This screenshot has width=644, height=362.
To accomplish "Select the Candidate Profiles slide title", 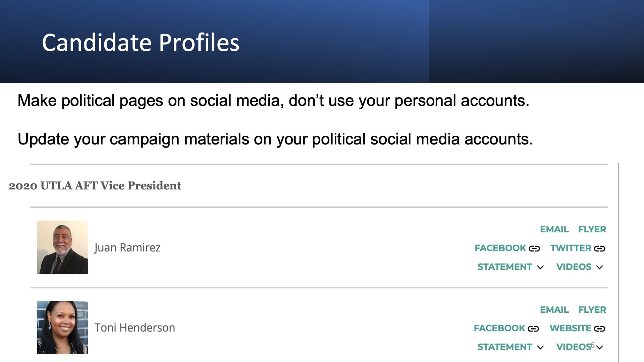I will 141,43.
